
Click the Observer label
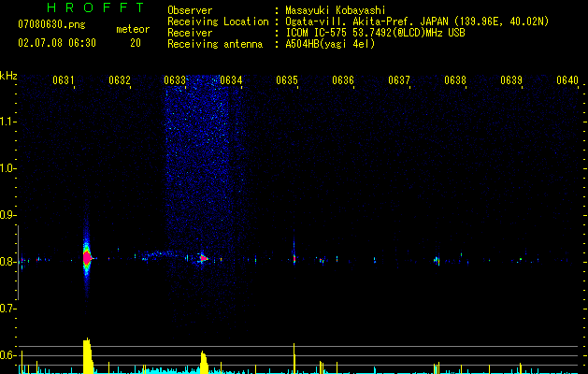tap(190, 10)
